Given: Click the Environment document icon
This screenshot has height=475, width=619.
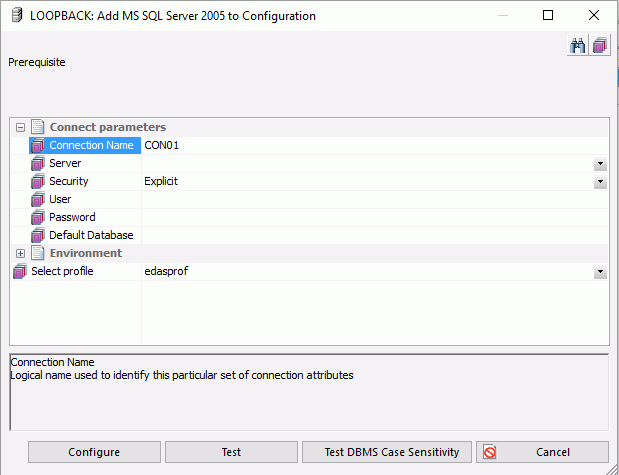Looking at the screenshot, I should point(38,253).
